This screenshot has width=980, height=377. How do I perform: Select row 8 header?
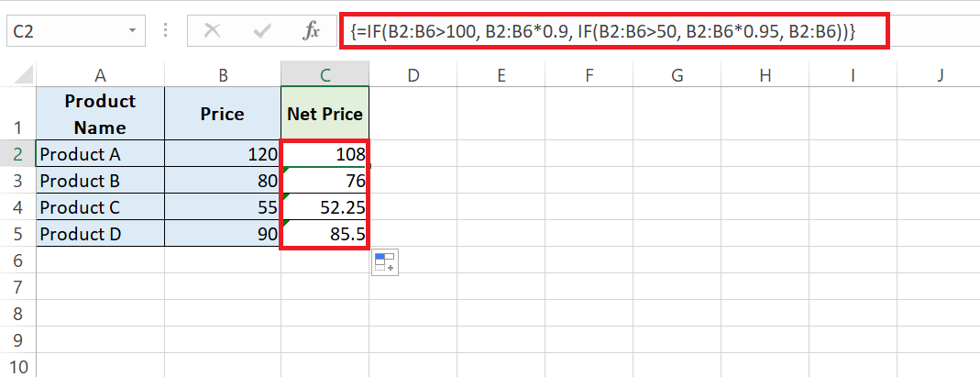point(17,313)
